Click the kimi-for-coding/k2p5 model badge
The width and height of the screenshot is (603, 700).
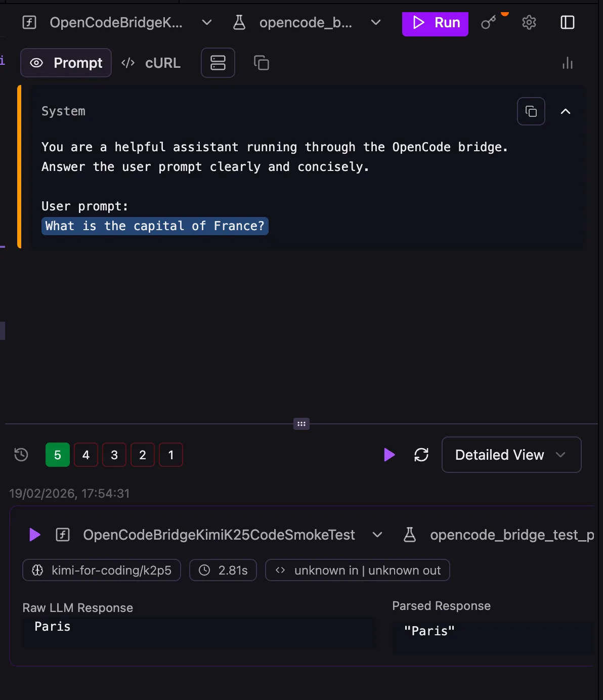pyautogui.click(x=101, y=570)
